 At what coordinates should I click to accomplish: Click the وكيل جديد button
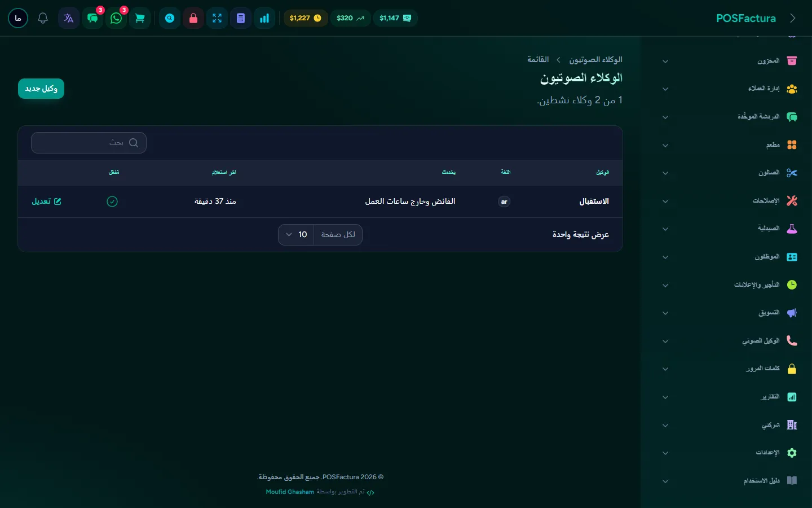click(x=41, y=89)
